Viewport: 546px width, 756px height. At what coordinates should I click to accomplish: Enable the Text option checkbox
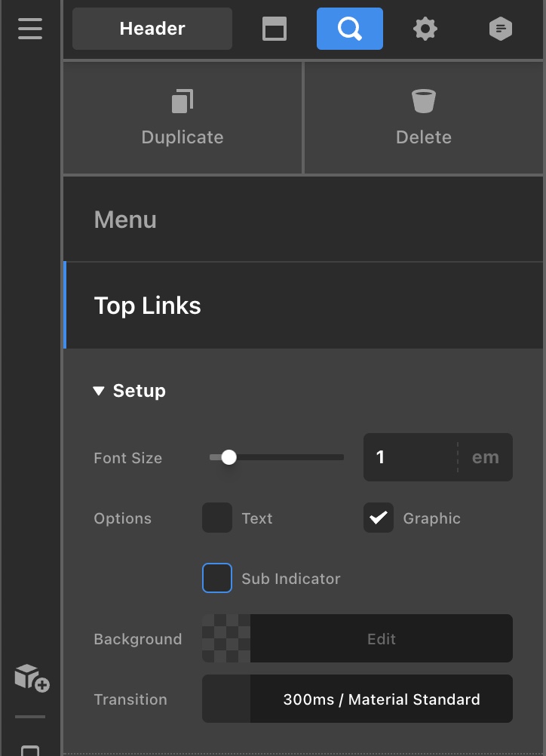pyautogui.click(x=217, y=518)
